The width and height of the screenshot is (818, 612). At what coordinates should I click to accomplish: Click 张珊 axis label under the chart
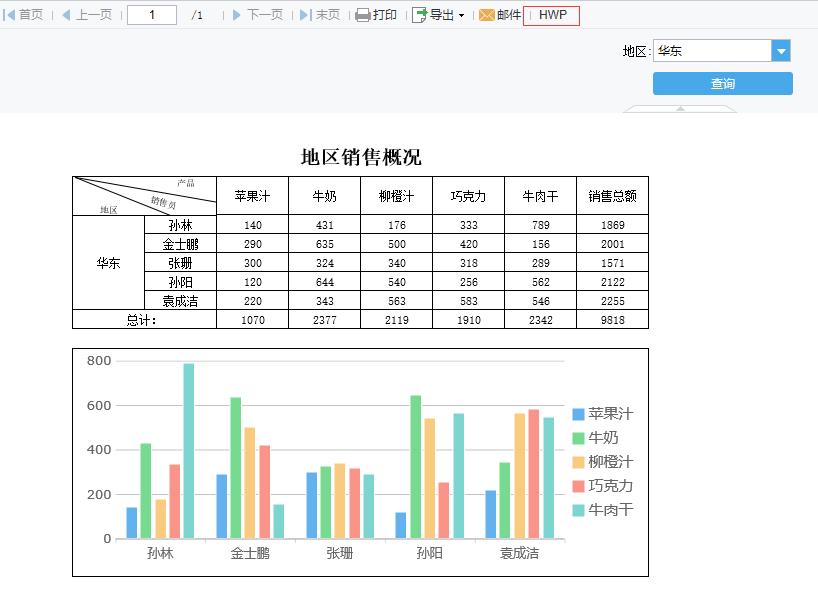click(340, 553)
